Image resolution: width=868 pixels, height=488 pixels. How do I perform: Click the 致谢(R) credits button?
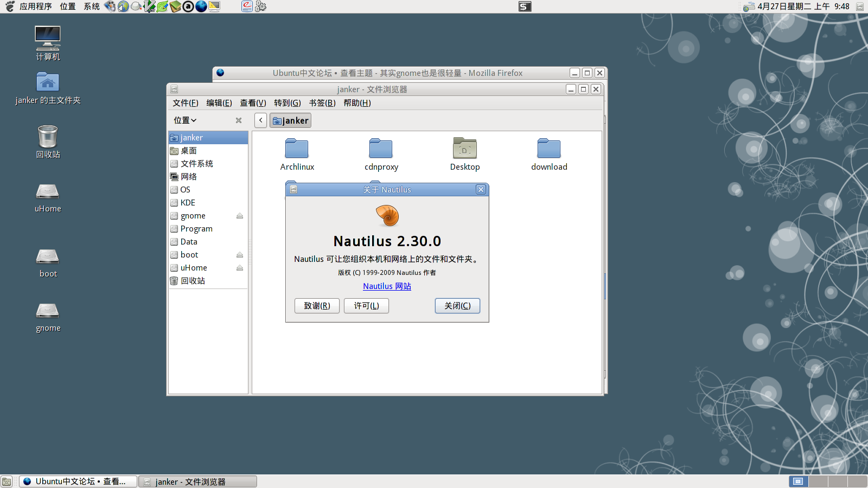click(x=317, y=306)
